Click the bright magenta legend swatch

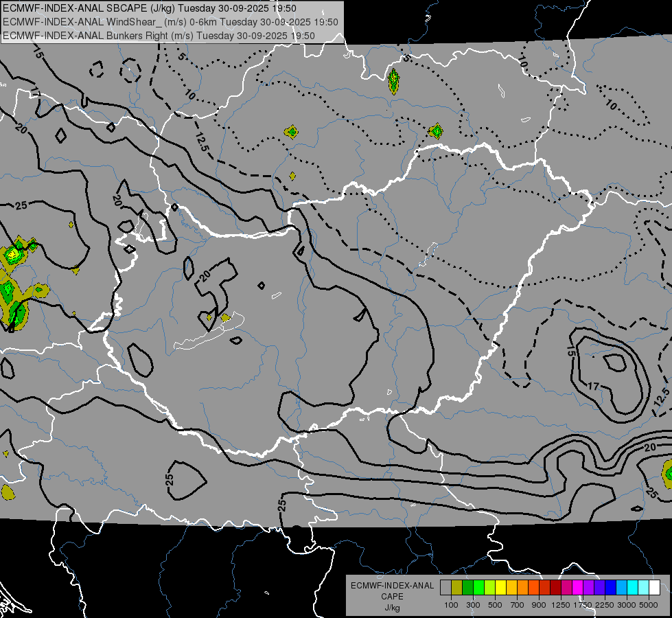[x=578, y=588]
